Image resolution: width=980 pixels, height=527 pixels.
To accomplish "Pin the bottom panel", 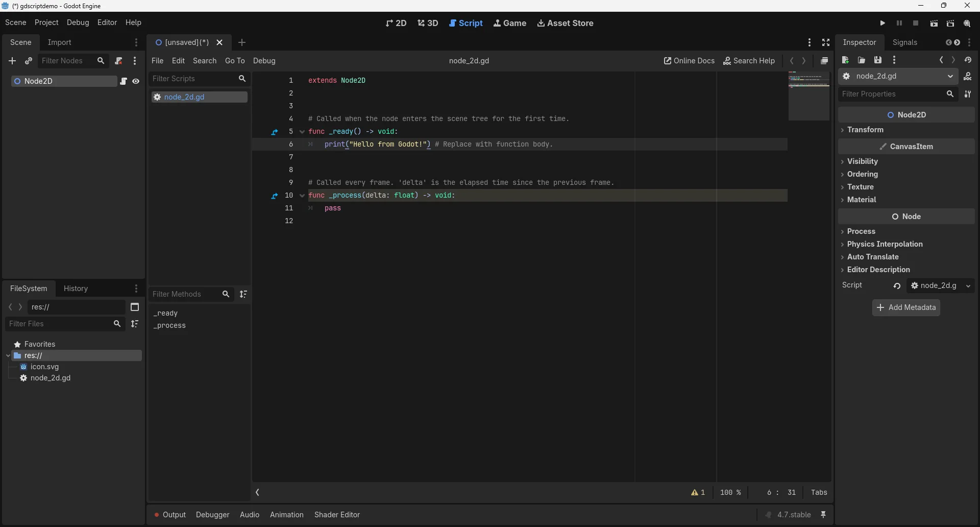I will coord(823,515).
